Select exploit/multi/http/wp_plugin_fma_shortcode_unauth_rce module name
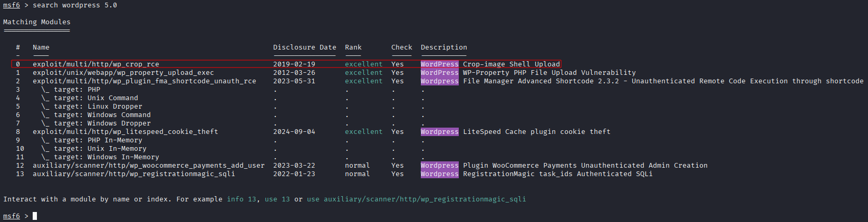The width and height of the screenshot is (868, 222). tap(144, 81)
